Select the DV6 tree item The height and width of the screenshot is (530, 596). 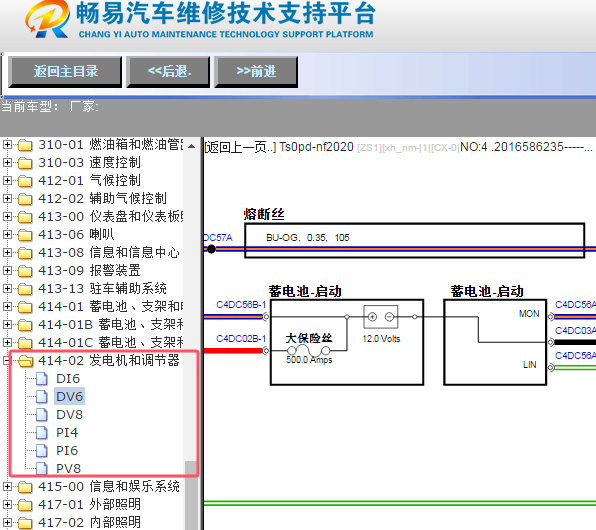coord(69,397)
